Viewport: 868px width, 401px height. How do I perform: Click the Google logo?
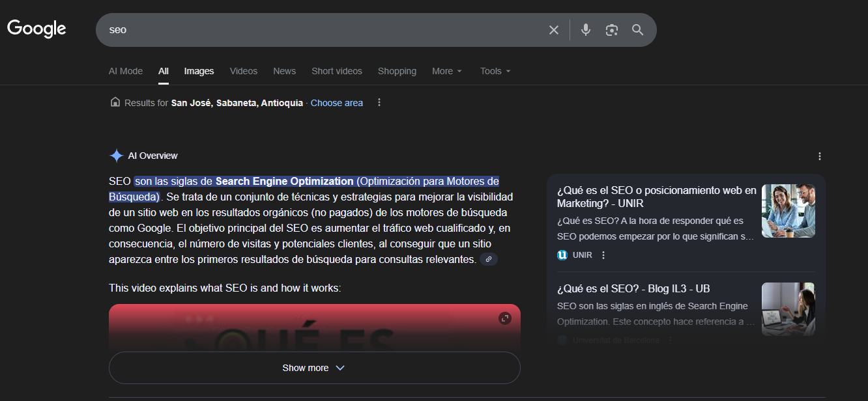point(36,29)
